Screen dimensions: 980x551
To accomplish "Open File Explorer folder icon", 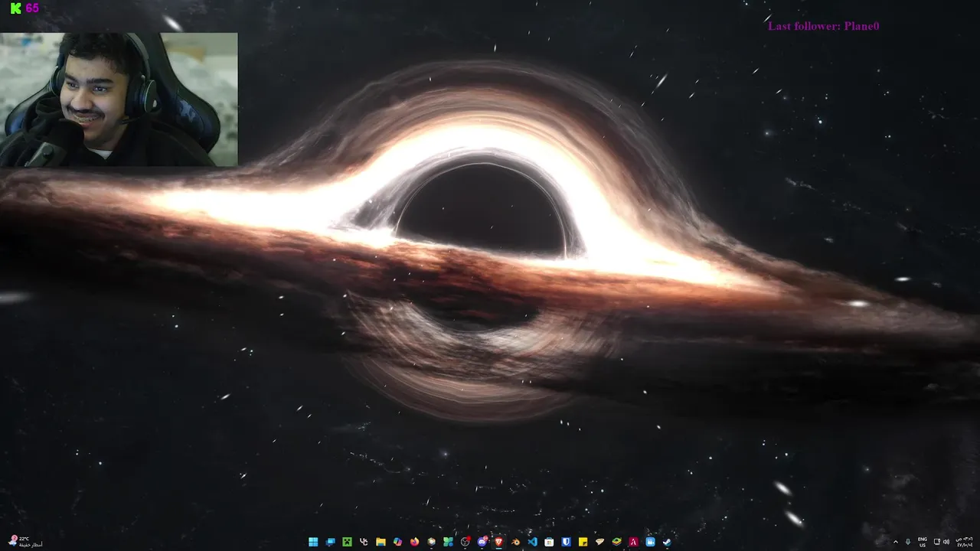I will [381, 542].
